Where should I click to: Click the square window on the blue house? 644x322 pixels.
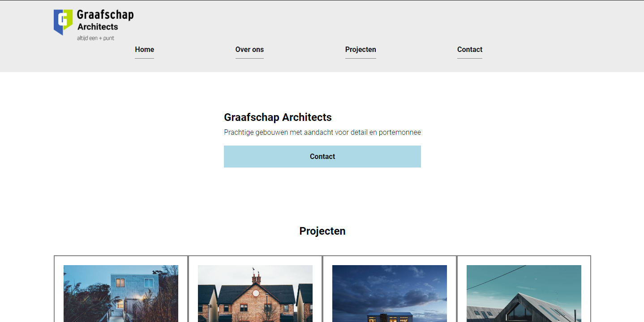point(120,283)
